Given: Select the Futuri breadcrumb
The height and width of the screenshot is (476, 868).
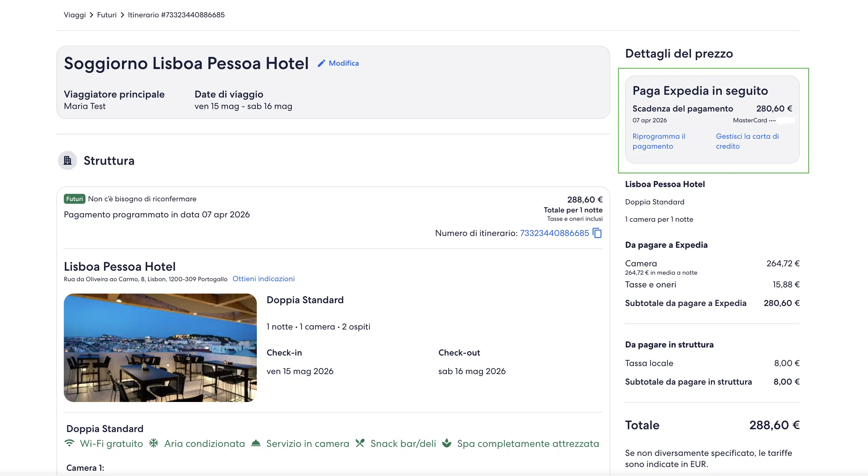Looking at the screenshot, I should [x=107, y=15].
